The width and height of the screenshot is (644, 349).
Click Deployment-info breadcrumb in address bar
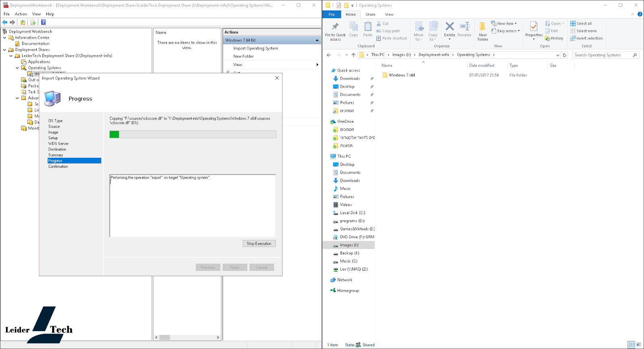tap(433, 55)
